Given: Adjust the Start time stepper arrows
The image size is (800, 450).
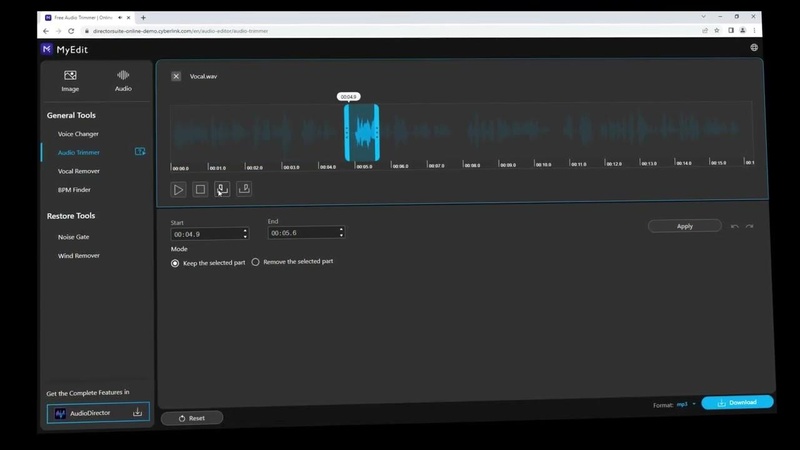Looking at the screenshot, I should pyautogui.click(x=244, y=234).
